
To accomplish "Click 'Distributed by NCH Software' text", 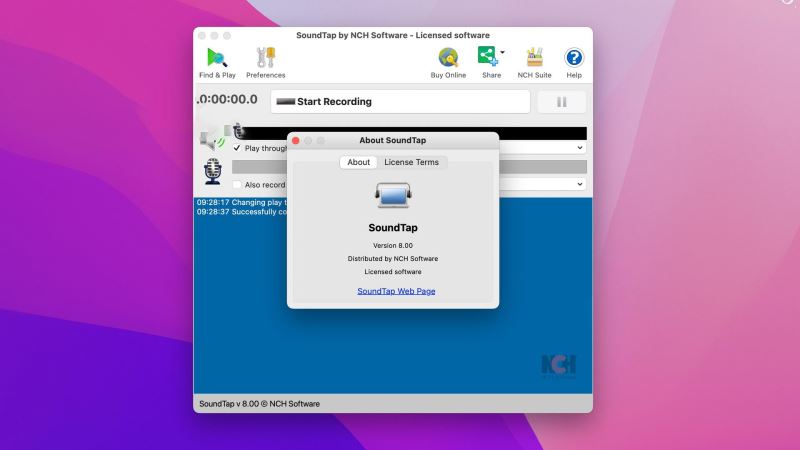I will (x=393, y=259).
